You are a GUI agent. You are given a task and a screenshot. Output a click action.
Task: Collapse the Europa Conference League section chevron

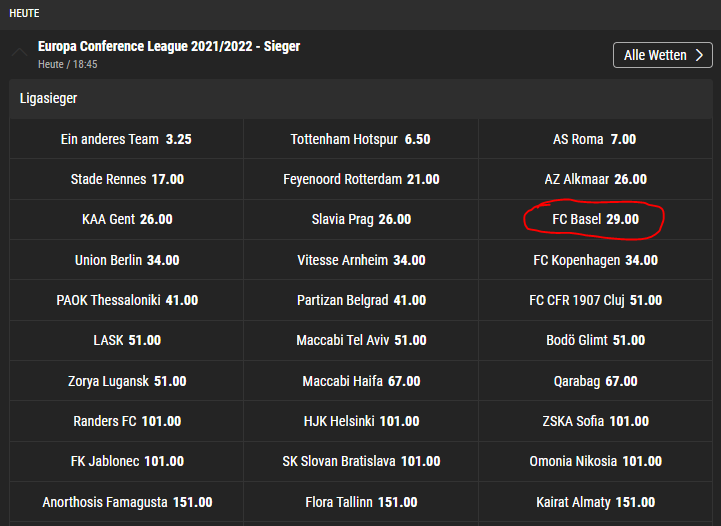point(20,52)
